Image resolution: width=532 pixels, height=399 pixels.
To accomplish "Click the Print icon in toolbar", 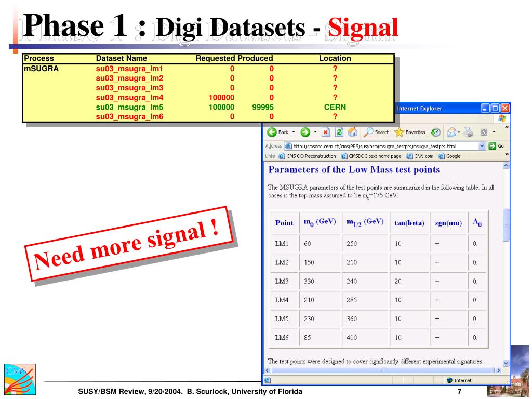I will click(469, 132).
